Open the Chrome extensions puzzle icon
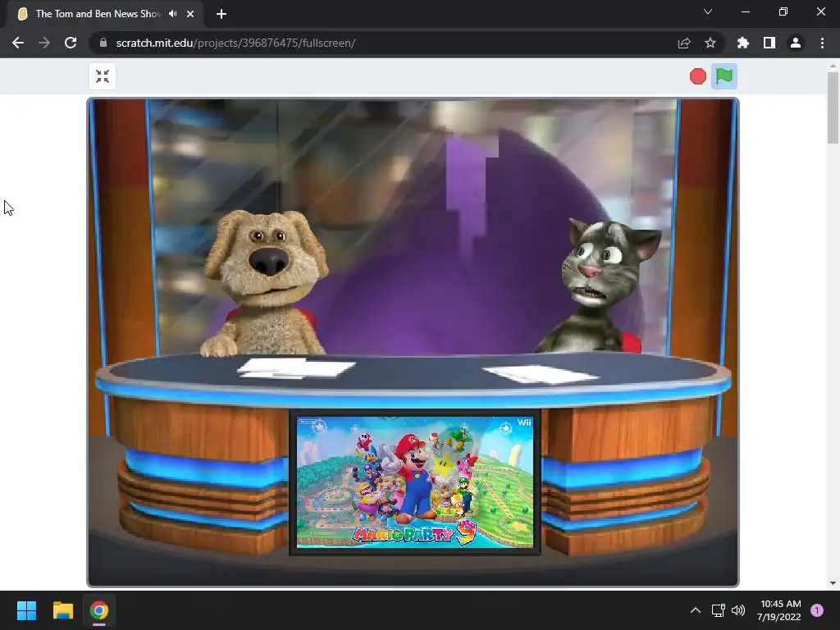Viewport: 840px width, 630px height. (x=742, y=43)
